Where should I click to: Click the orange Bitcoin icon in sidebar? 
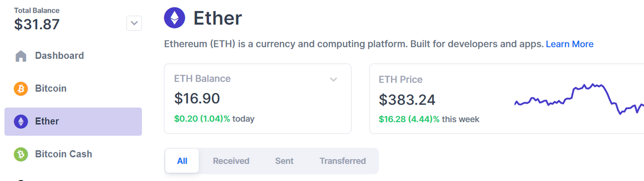coord(21,88)
